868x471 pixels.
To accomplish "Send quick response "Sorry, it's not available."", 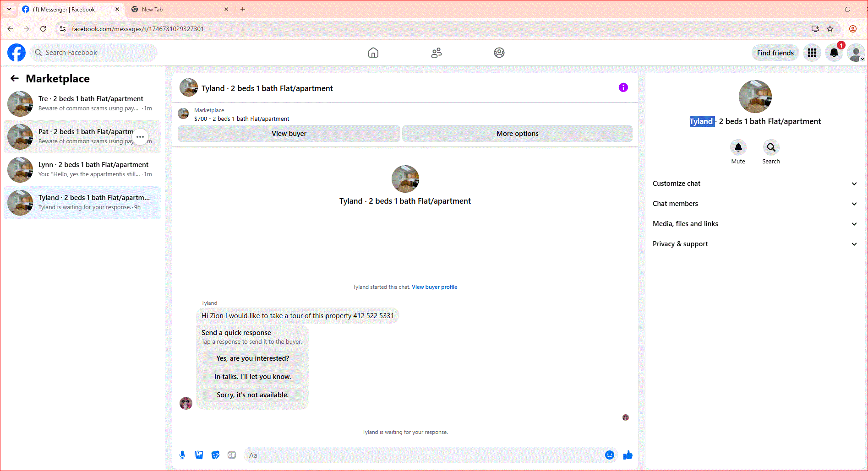I will point(252,395).
